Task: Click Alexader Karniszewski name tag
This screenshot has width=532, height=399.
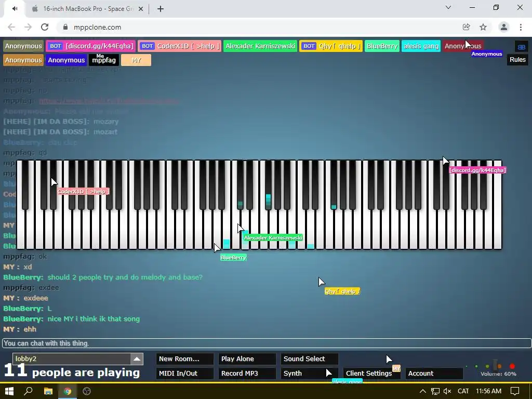Action: pyautogui.click(x=260, y=46)
